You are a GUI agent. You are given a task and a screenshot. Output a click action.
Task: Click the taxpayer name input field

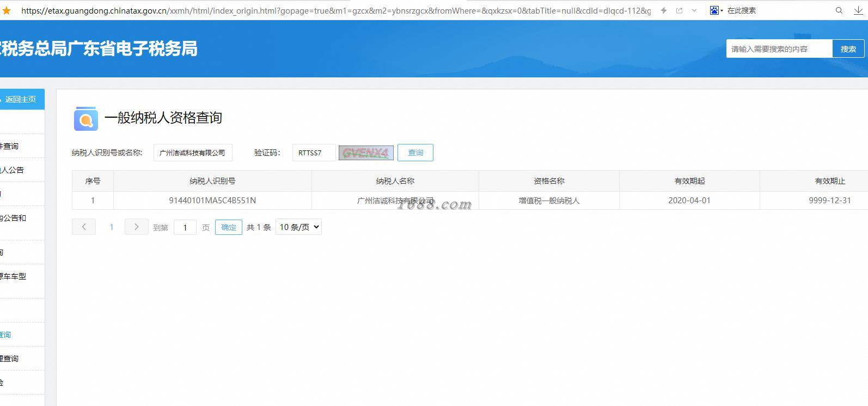pos(193,153)
